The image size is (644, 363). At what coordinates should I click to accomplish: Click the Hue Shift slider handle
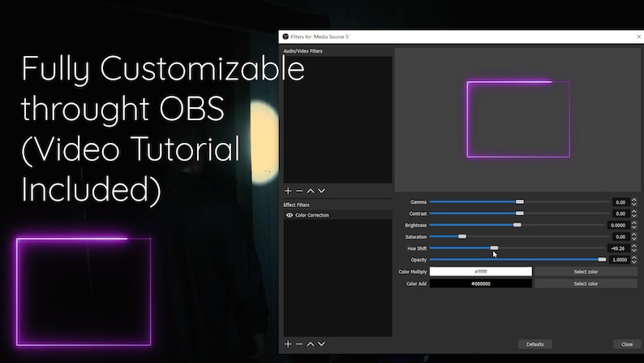point(494,248)
